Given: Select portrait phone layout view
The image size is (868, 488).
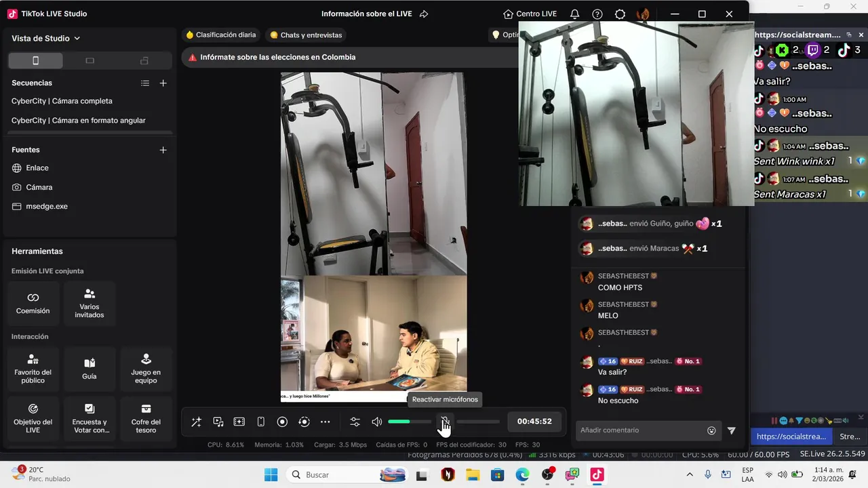Looking at the screenshot, I should click(x=36, y=60).
